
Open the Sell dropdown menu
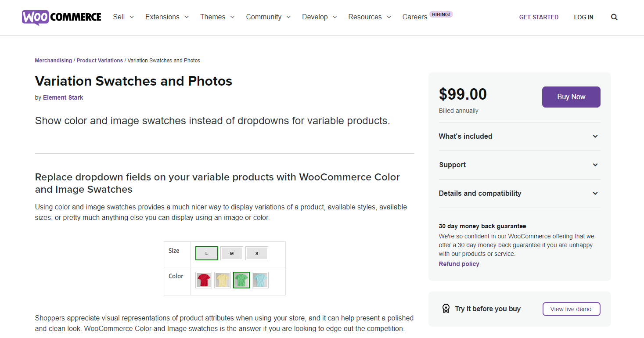(123, 17)
